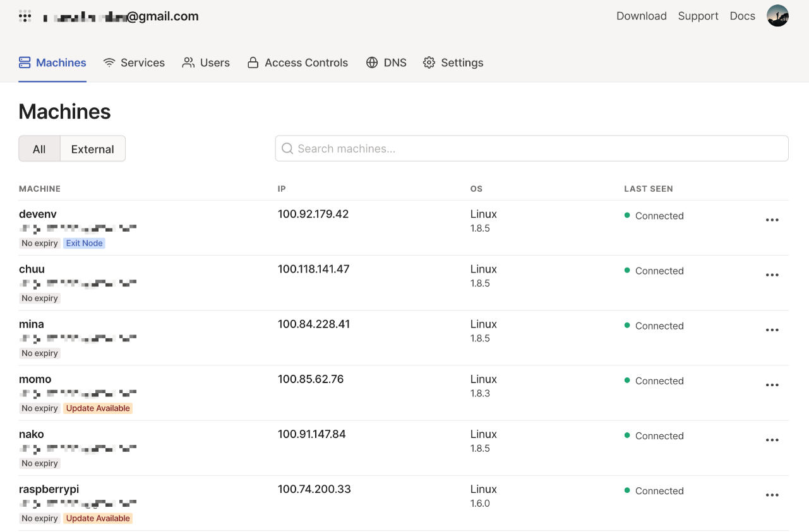809x532 pixels.
Task: Click the raspberrypi machine name
Action: (49, 489)
